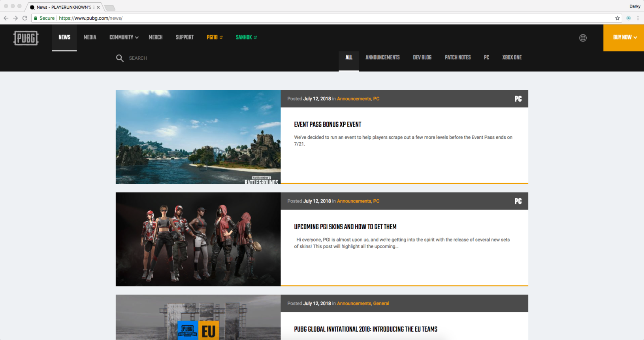The width and height of the screenshot is (644, 340).
Task: Select the All news tab
Action: click(349, 58)
